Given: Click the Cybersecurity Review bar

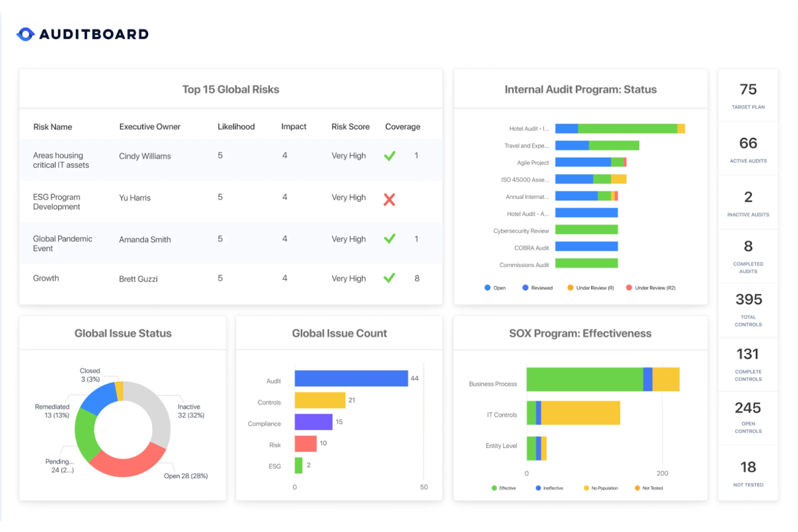Looking at the screenshot, I should click(586, 230).
